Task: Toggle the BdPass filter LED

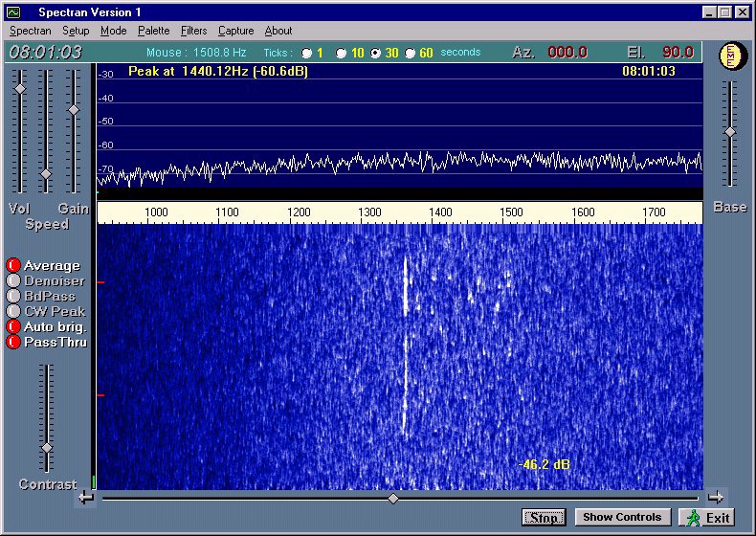Action: 13,297
